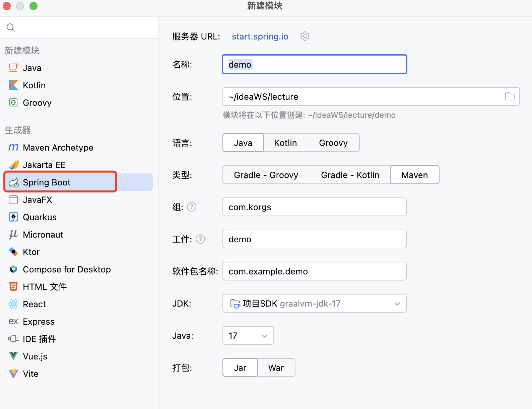This screenshot has height=409, width=532.
Task: Select HTML 文件 entry
Action: pyautogui.click(x=79, y=287)
